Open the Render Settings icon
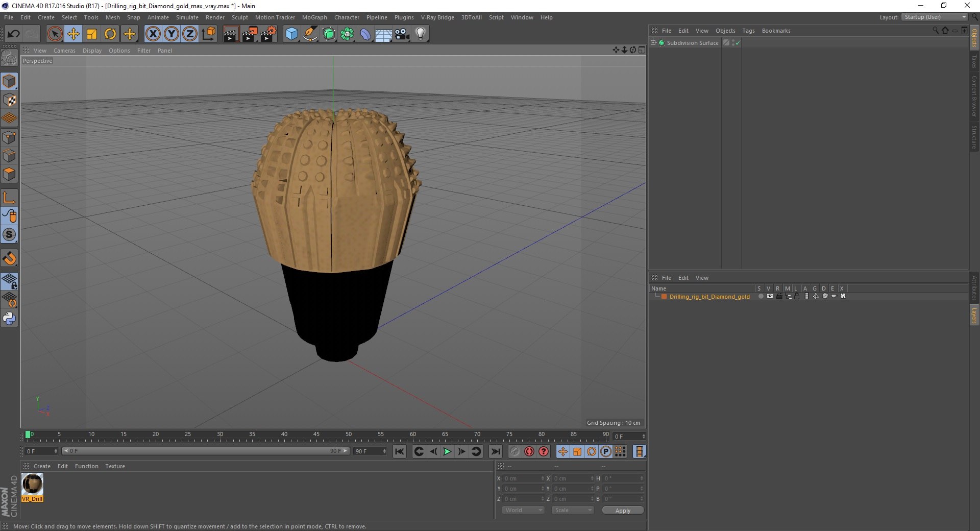 (268, 34)
